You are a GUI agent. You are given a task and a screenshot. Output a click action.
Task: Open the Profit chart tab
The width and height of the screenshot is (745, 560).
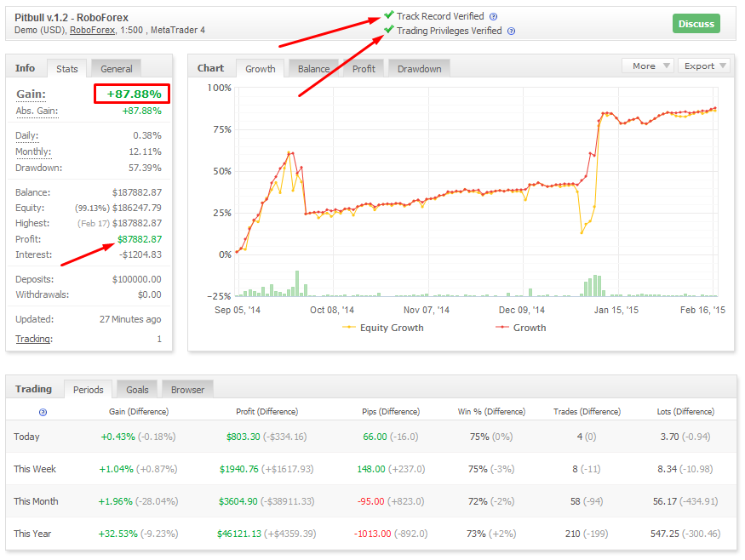[x=364, y=69]
